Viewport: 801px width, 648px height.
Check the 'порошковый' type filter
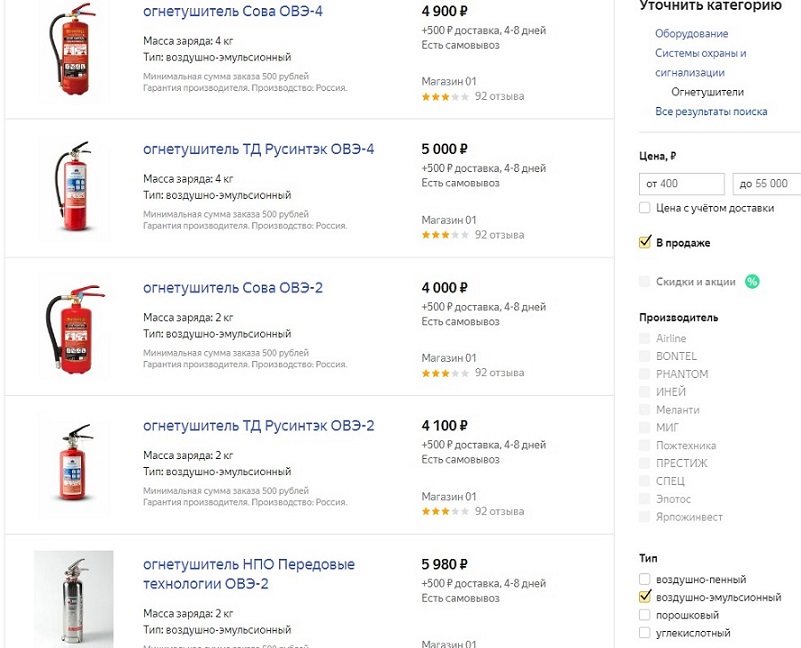[645, 615]
